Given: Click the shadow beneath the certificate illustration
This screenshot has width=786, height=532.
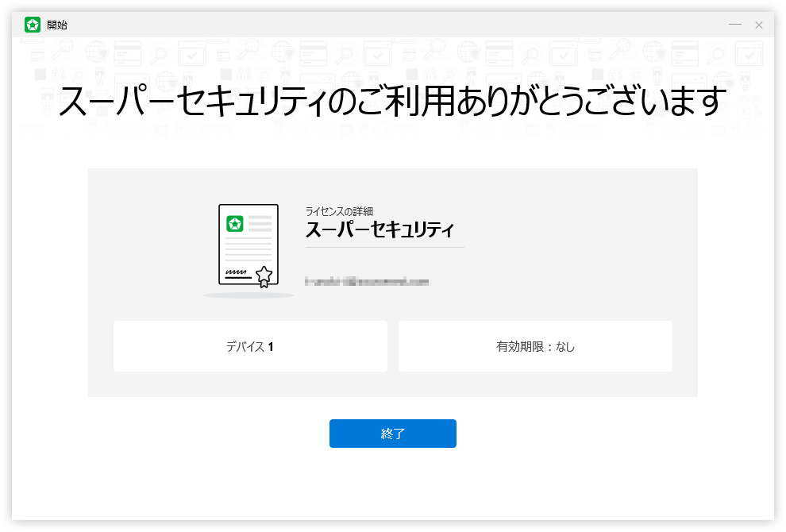Looking at the screenshot, I should click(249, 295).
